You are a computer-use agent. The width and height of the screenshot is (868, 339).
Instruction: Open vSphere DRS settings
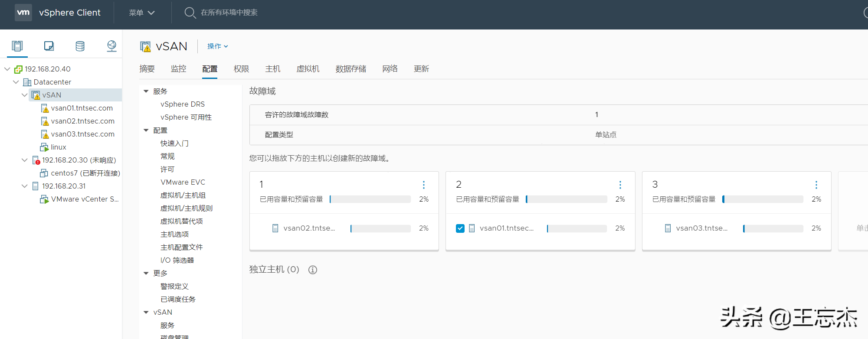click(x=183, y=104)
